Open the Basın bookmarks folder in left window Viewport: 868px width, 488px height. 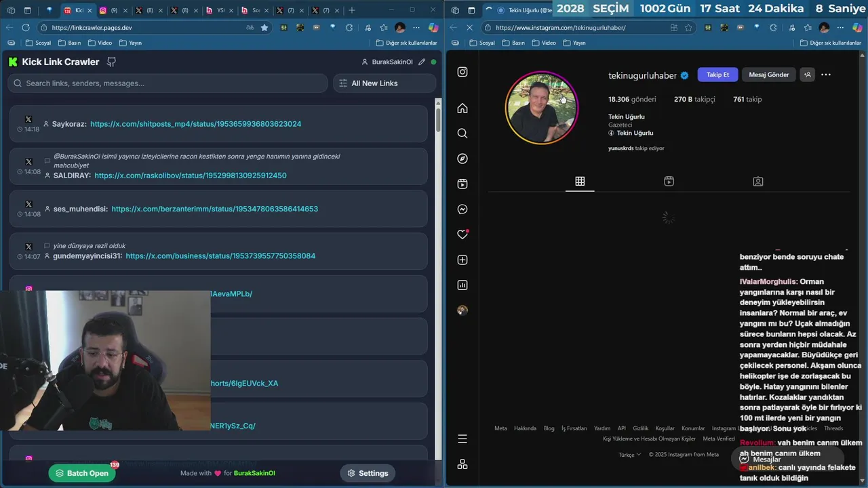69,43
